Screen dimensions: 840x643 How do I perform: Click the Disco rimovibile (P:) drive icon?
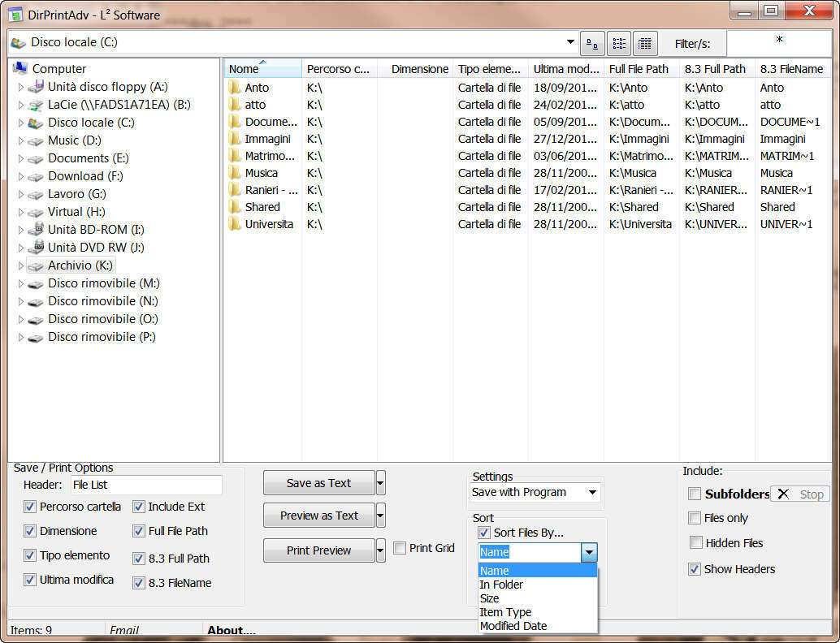tap(36, 338)
